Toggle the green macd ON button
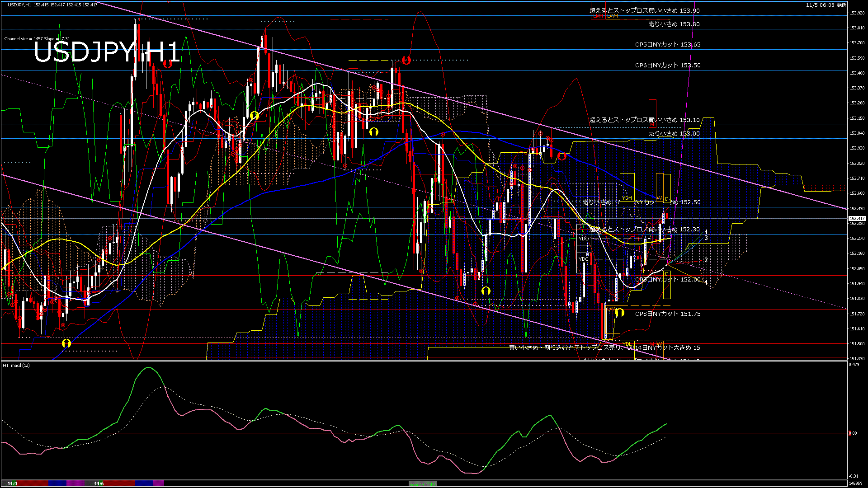This screenshot has height=488, width=868. [x=423, y=484]
